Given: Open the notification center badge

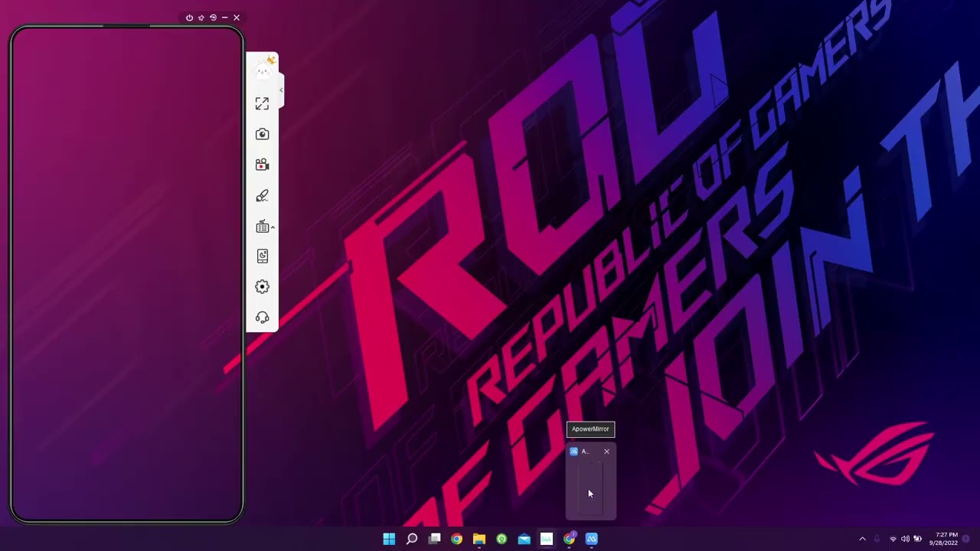Looking at the screenshot, I should [x=967, y=539].
